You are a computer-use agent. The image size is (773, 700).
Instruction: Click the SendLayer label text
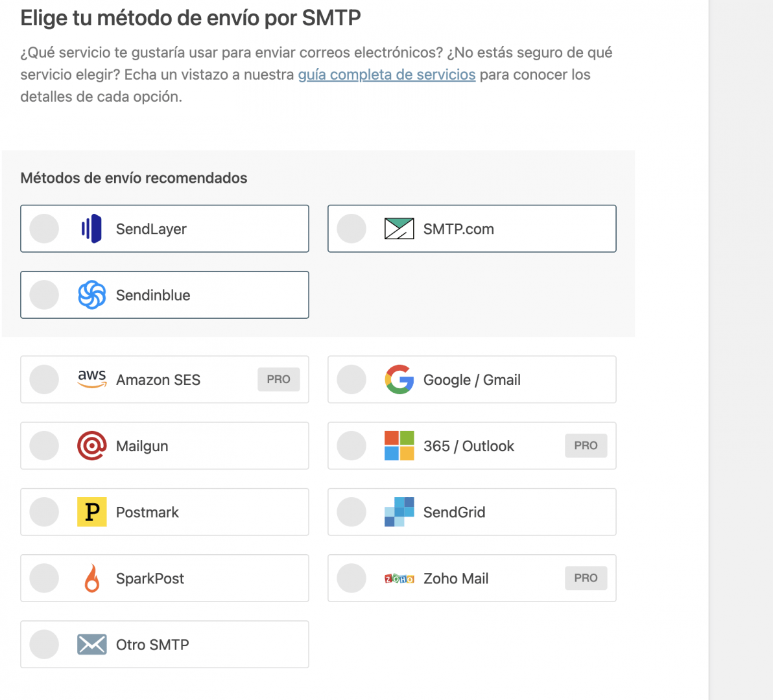coord(151,229)
